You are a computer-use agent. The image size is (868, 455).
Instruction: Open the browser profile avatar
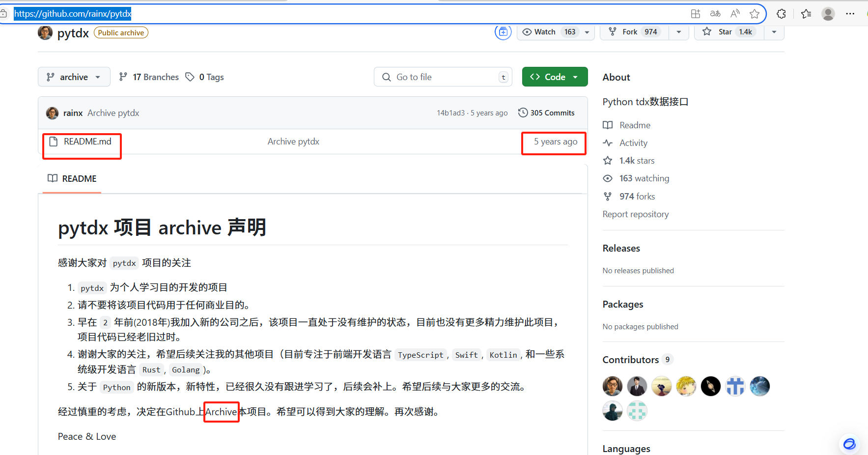point(828,14)
